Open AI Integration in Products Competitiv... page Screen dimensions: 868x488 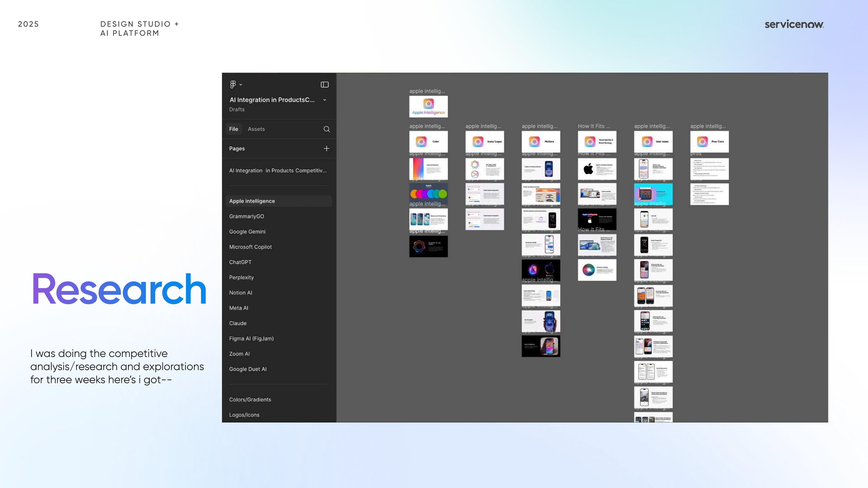(278, 170)
